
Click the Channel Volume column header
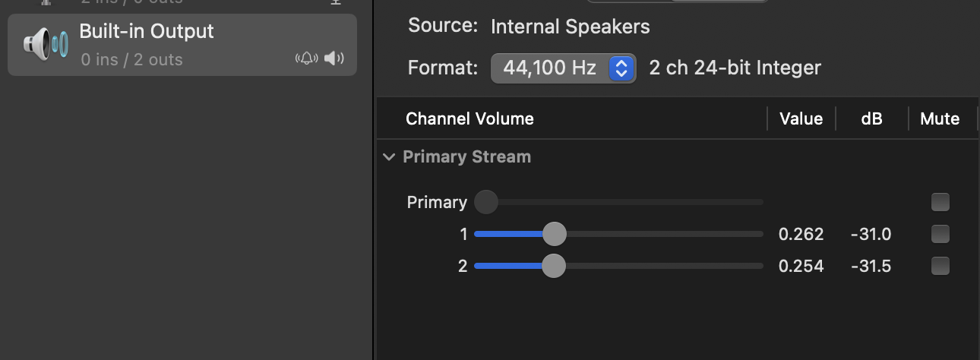click(469, 118)
